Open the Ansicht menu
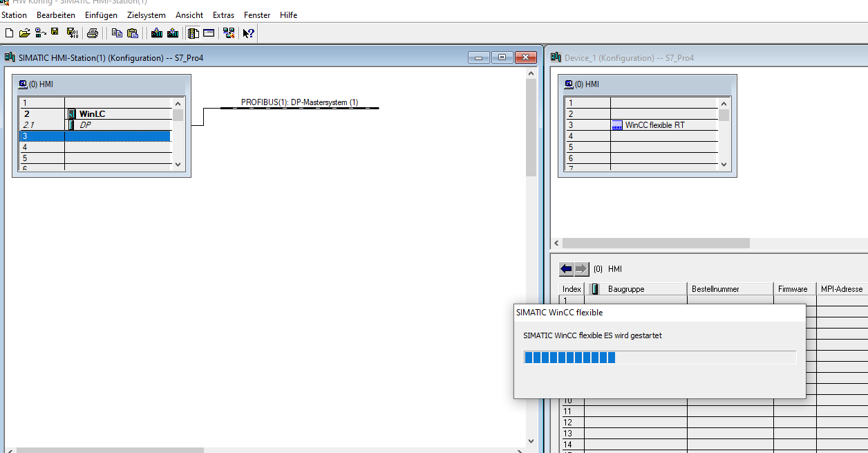The width and height of the screenshot is (868, 453). pyautogui.click(x=189, y=15)
